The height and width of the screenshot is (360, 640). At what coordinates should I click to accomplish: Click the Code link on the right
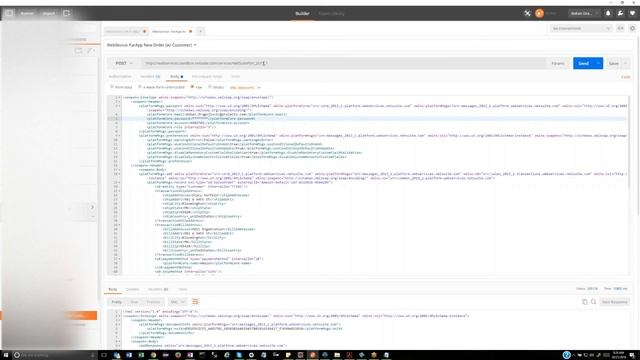click(x=625, y=77)
